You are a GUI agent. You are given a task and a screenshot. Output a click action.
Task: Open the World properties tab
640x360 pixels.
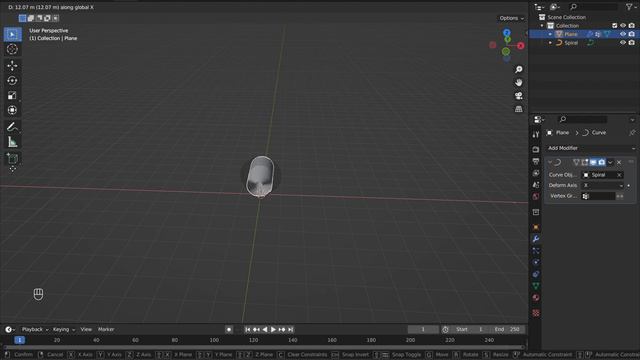[536, 197]
